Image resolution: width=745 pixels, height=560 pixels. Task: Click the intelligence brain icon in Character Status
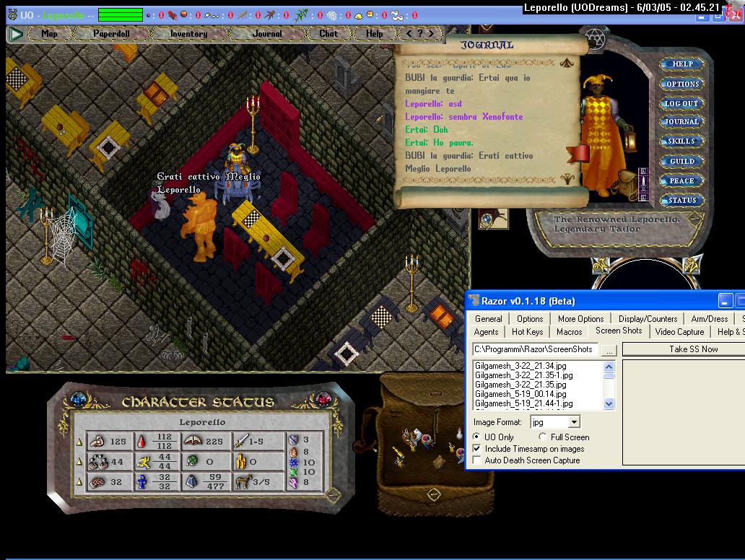97,481
